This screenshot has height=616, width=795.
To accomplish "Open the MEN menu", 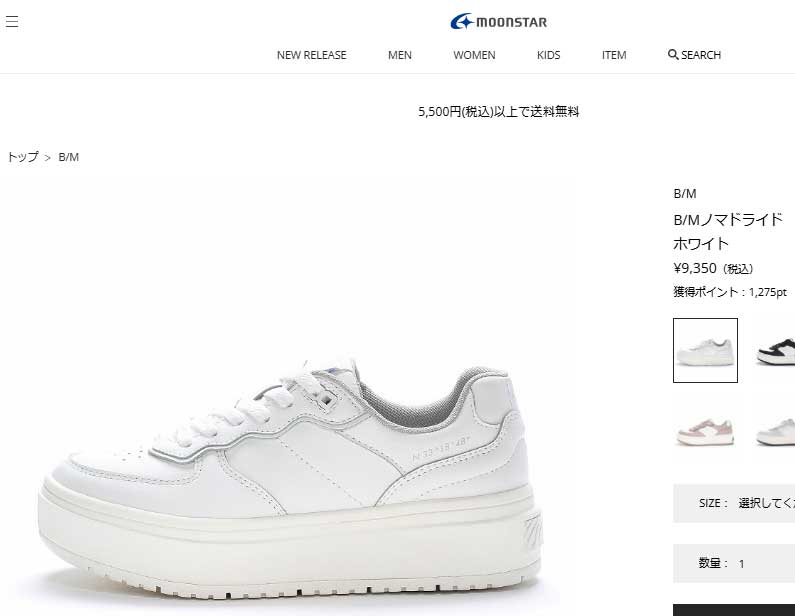I will tap(400, 55).
